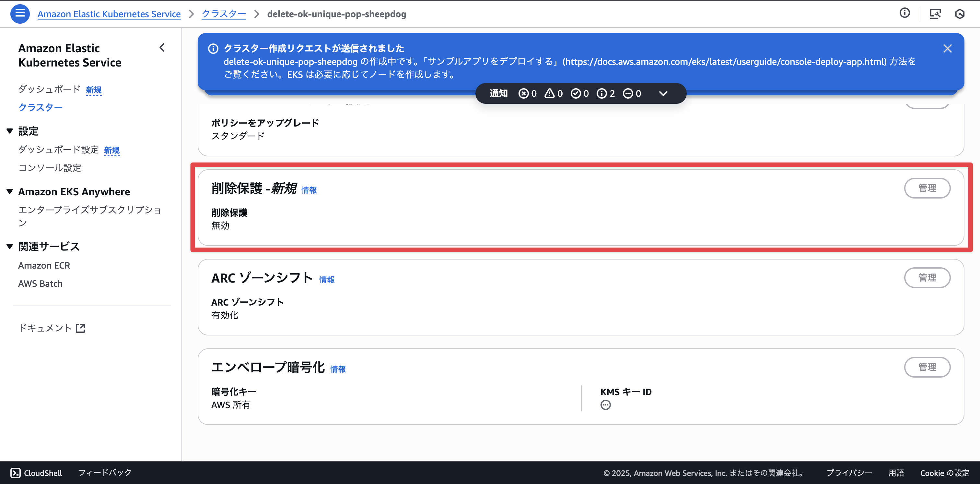Click the 有効化 value under ARC ゾーンシフト

coord(225,315)
